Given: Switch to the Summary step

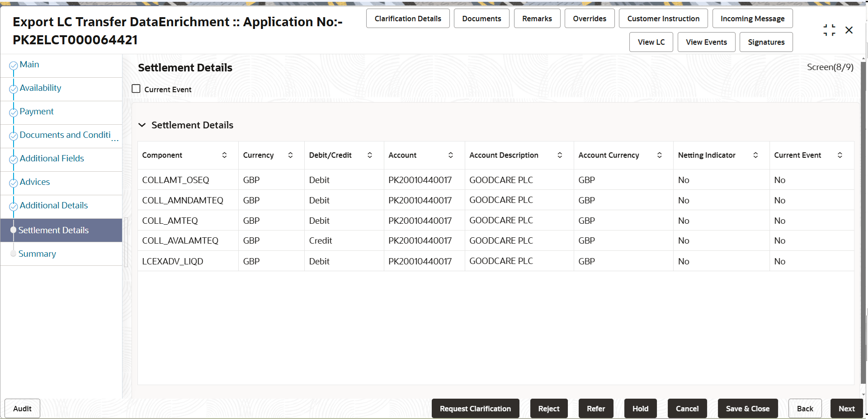Looking at the screenshot, I should 37,254.
